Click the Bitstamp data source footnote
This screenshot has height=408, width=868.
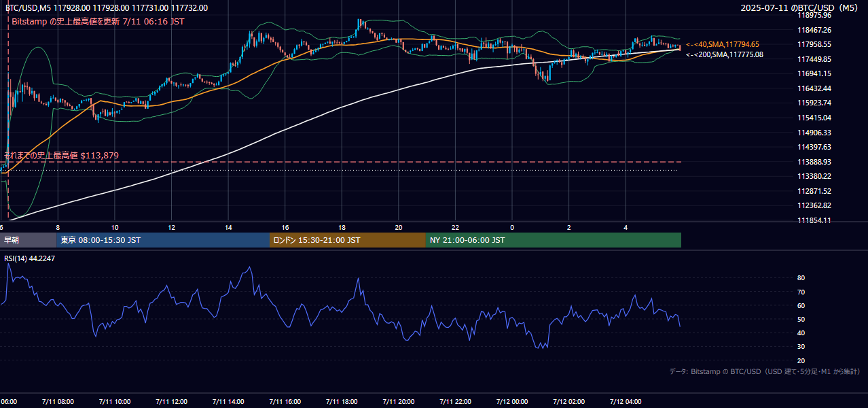765,371
